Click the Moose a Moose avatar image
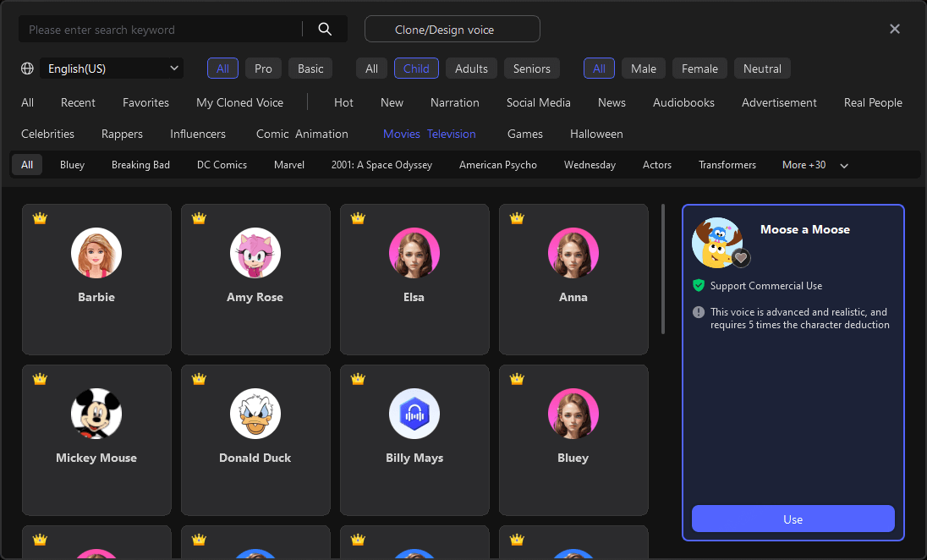This screenshot has height=560, width=927. click(718, 243)
